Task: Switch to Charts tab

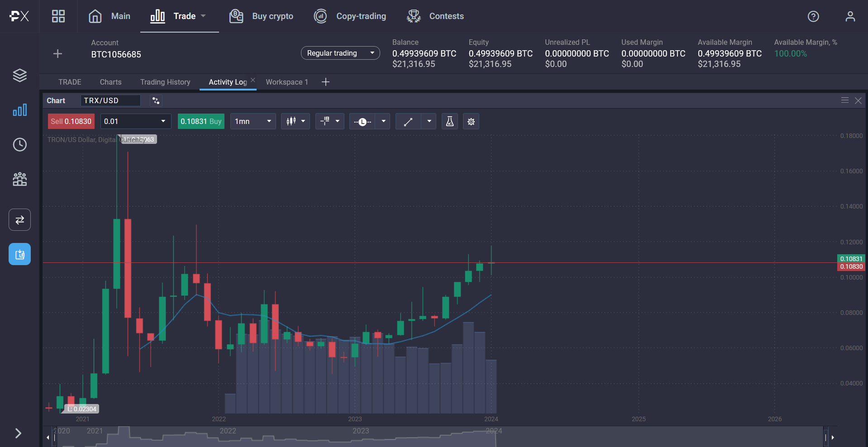Action: [x=110, y=82]
